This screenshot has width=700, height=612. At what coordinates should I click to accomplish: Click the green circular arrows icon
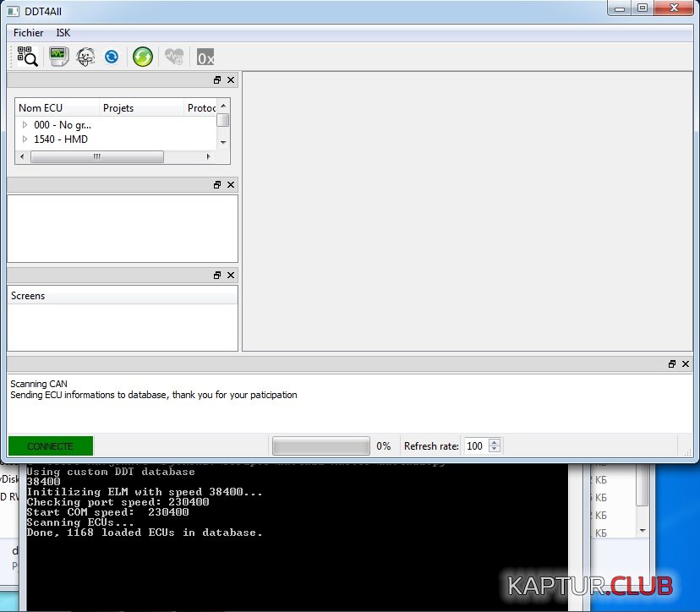coord(143,57)
